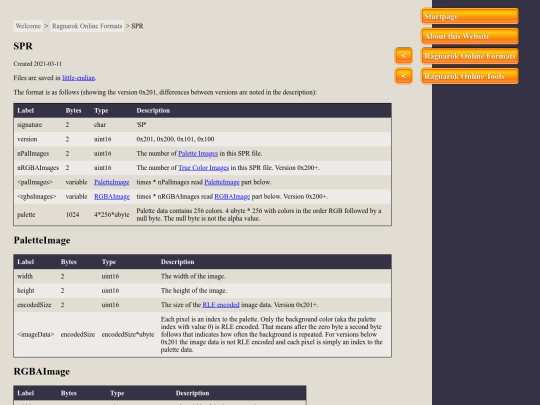
Task: Click the 'height' label in PaletteImage table
Action: pyautogui.click(x=26, y=291)
